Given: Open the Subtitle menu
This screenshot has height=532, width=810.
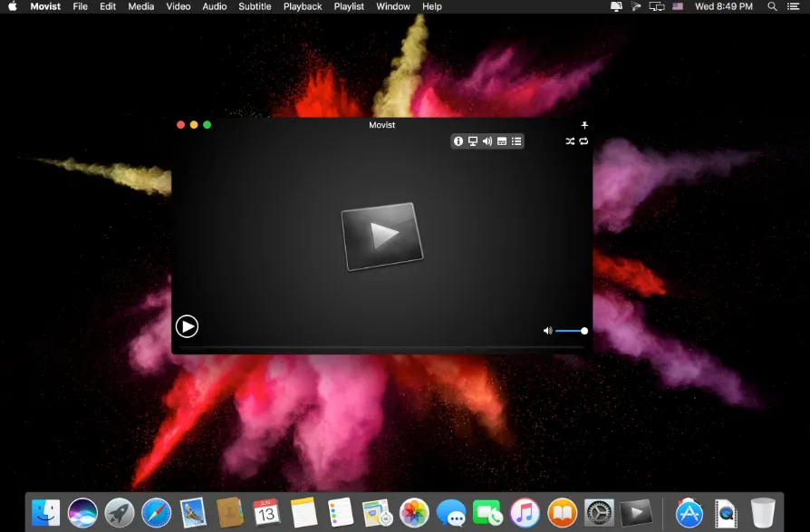Looking at the screenshot, I should (255, 6).
